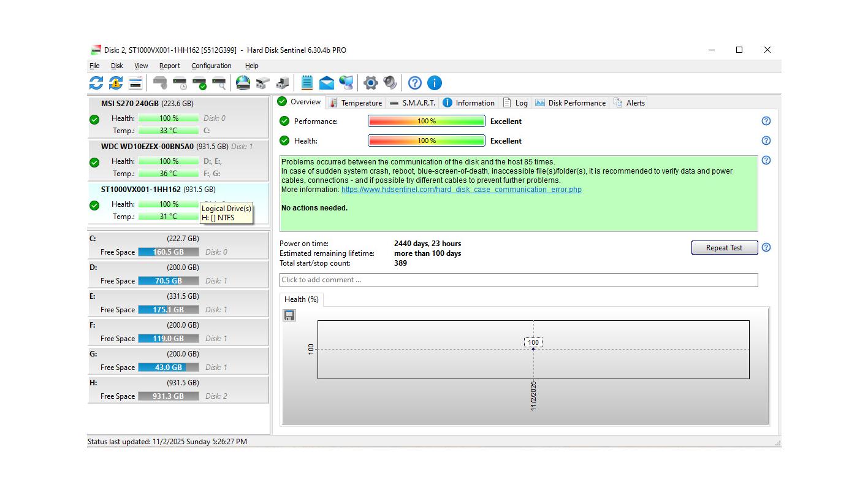Open the Temperature tab

point(356,103)
